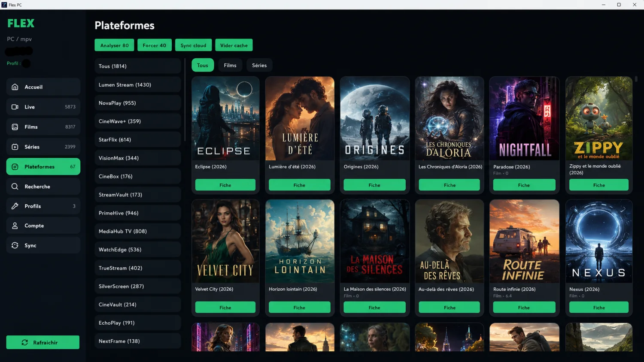Image resolution: width=644 pixels, height=362 pixels.
Task: Click the Plateformes sidebar icon
Action: point(15,167)
